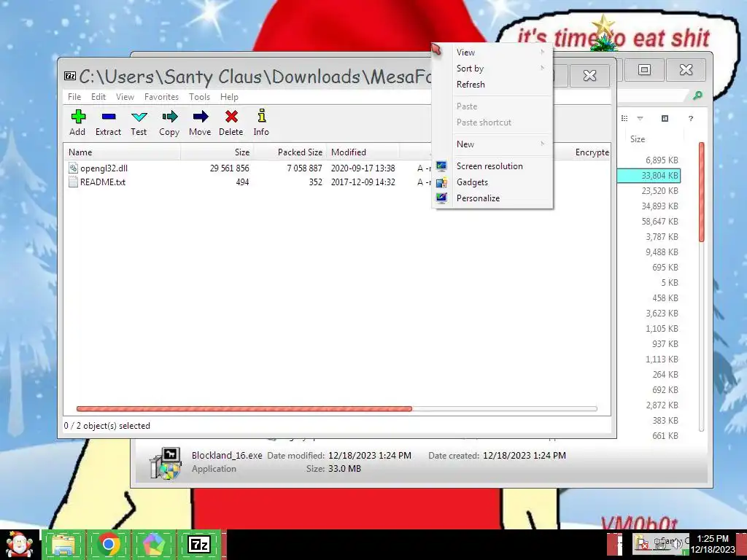The height and width of the screenshot is (560, 747).
Task: Select the README.txt file name
Action: [x=103, y=182]
